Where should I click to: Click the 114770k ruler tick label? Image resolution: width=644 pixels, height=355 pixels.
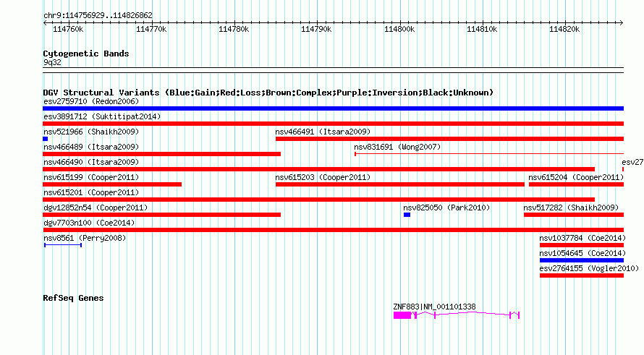pyautogui.click(x=151, y=30)
